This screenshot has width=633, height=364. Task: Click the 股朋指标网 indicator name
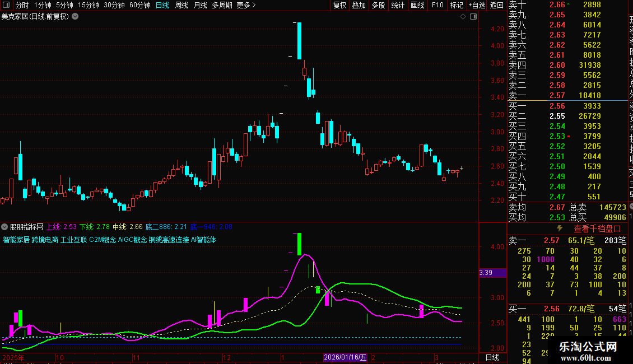27,227
